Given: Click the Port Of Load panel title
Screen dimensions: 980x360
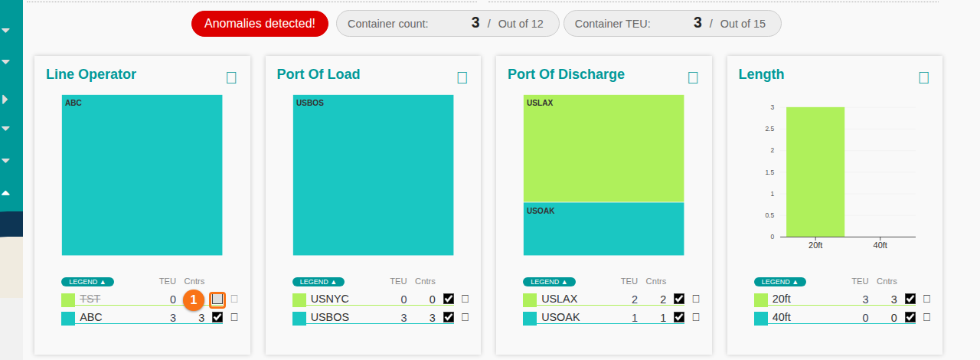Looking at the screenshot, I should [x=318, y=74].
